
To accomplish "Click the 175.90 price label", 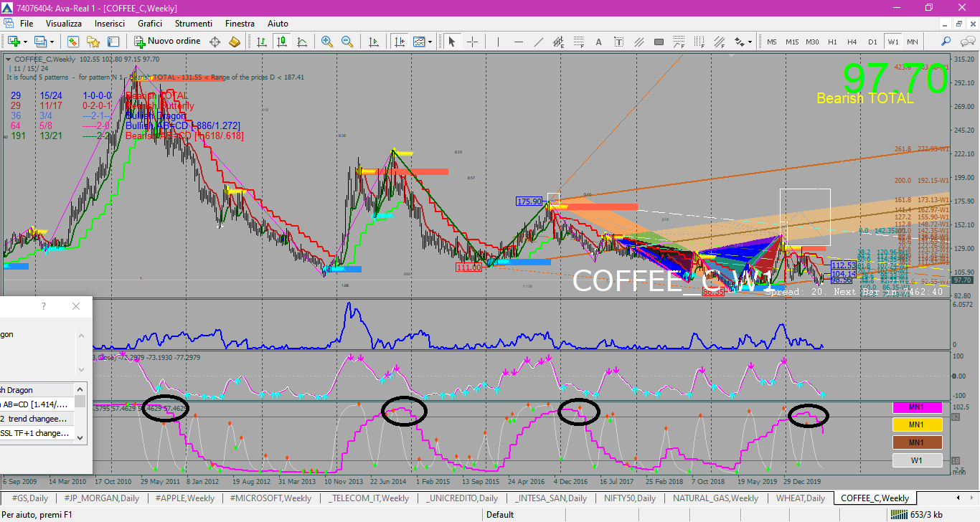I will (x=529, y=201).
